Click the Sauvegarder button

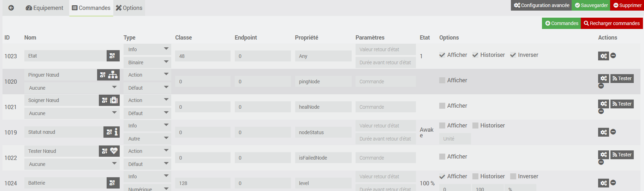(591, 5)
